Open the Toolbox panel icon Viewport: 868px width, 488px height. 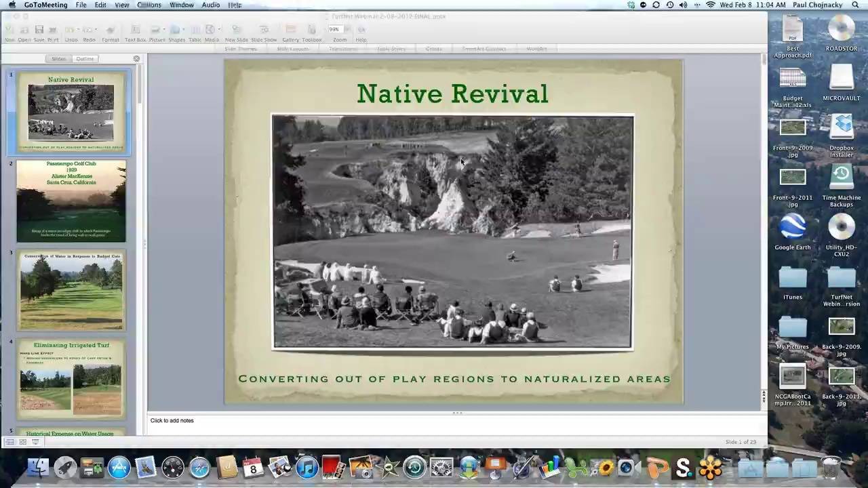tap(312, 30)
